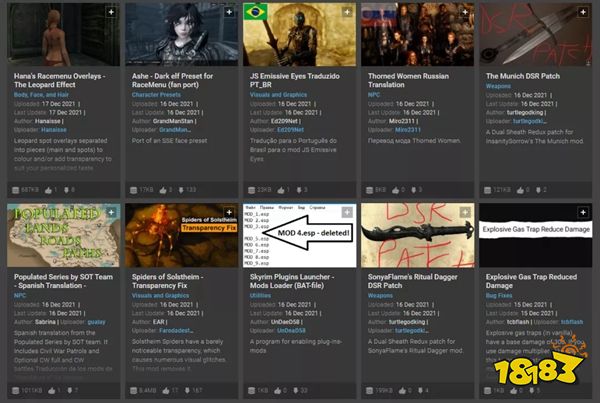Screen dimensions: 600x403
Task: Open uploader gualay profile
Action: tap(96, 322)
